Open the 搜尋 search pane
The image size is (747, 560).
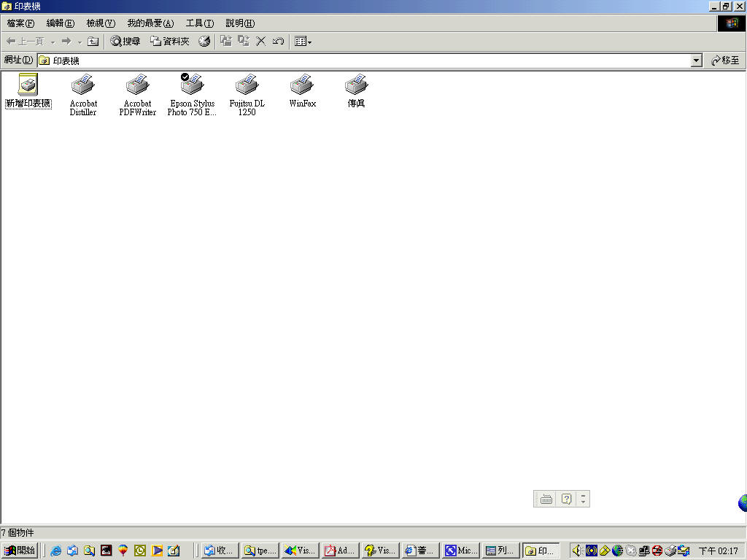pos(125,42)
